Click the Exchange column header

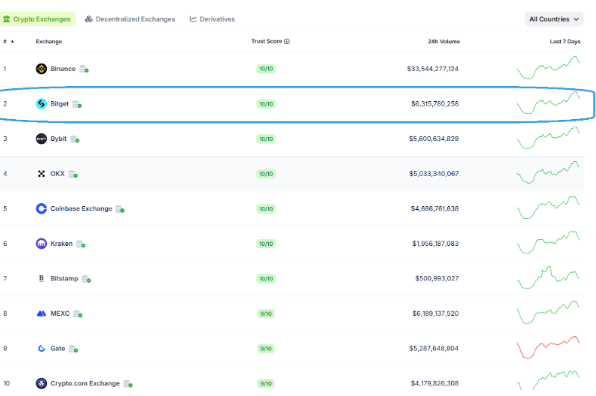tap(49, 41)
